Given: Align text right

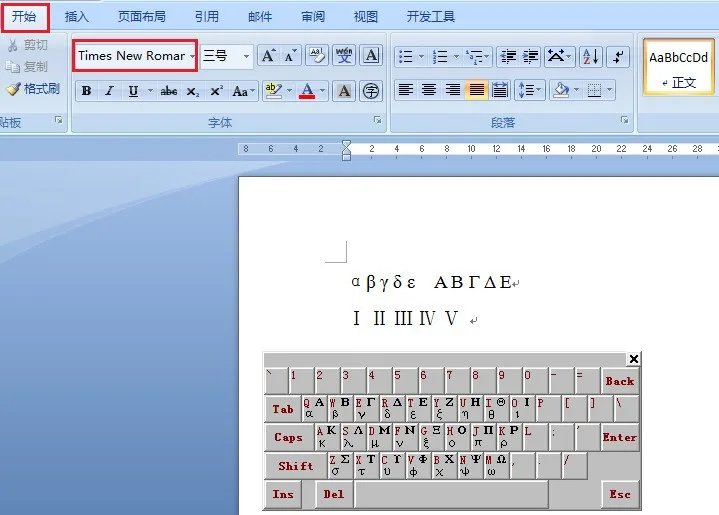Looking at the screenshot, I should tap(453, 89).
